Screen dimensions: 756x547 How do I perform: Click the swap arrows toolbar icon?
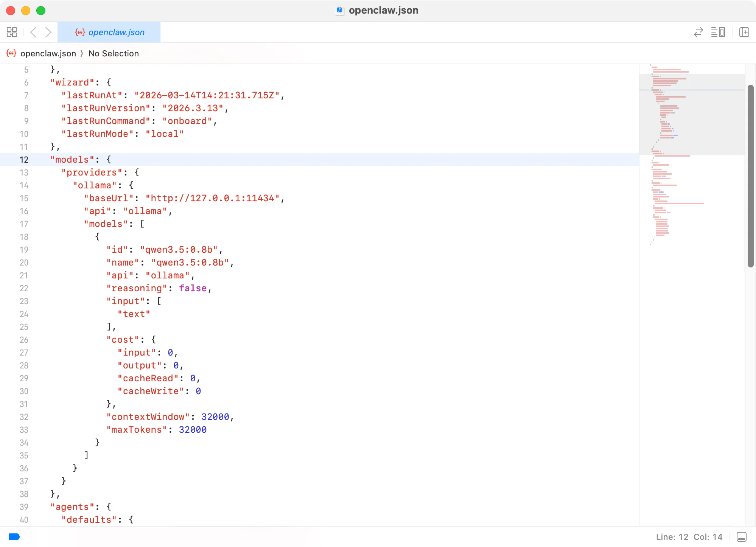[698, 32]
